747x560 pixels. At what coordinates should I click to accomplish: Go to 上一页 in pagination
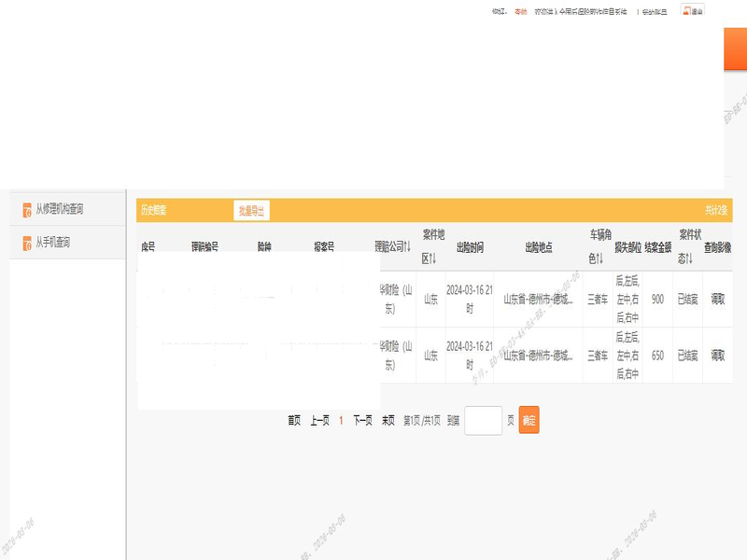319,421
